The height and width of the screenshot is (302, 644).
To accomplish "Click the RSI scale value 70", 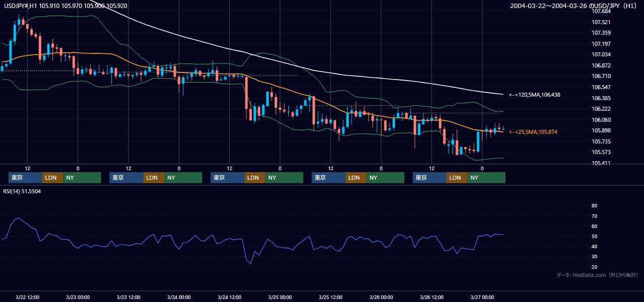I will 595,216.
